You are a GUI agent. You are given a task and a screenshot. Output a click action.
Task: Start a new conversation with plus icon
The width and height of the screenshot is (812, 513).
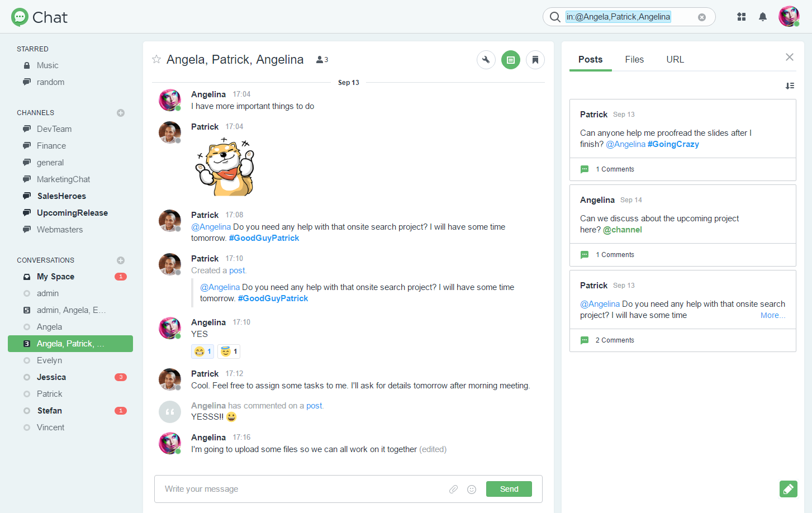click(120, 260)
